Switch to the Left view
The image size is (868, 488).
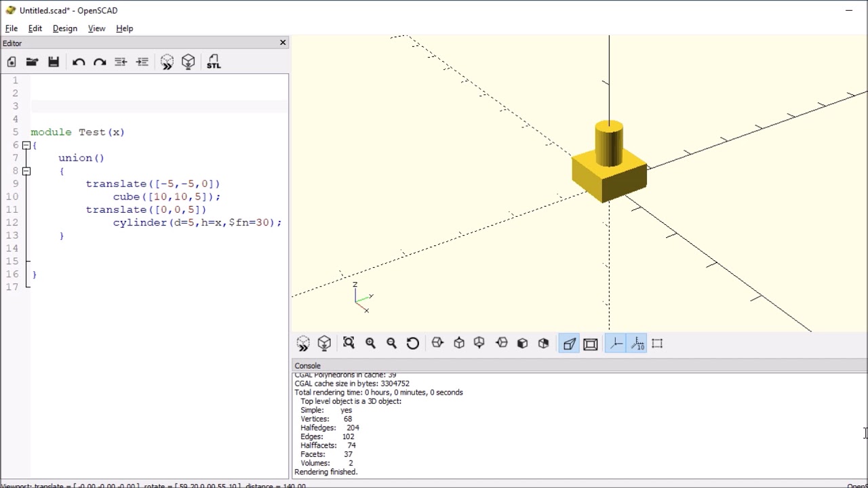(x=502, y=344)
